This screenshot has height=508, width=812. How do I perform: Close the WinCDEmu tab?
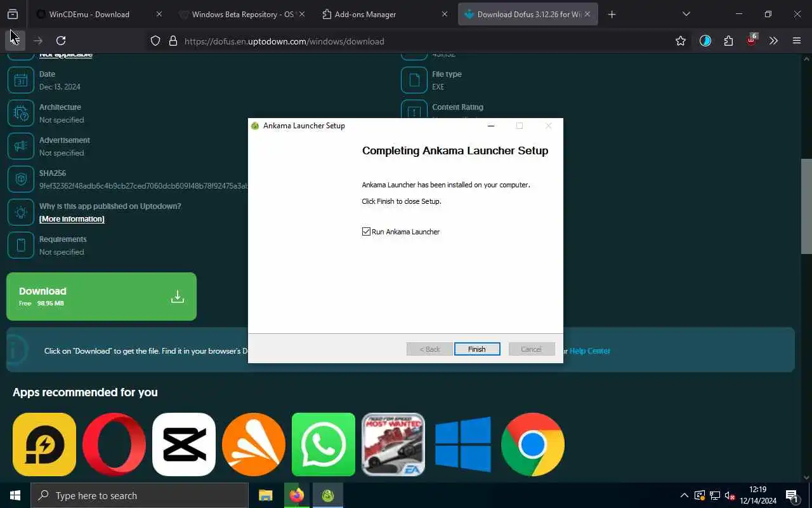[159, 14]
